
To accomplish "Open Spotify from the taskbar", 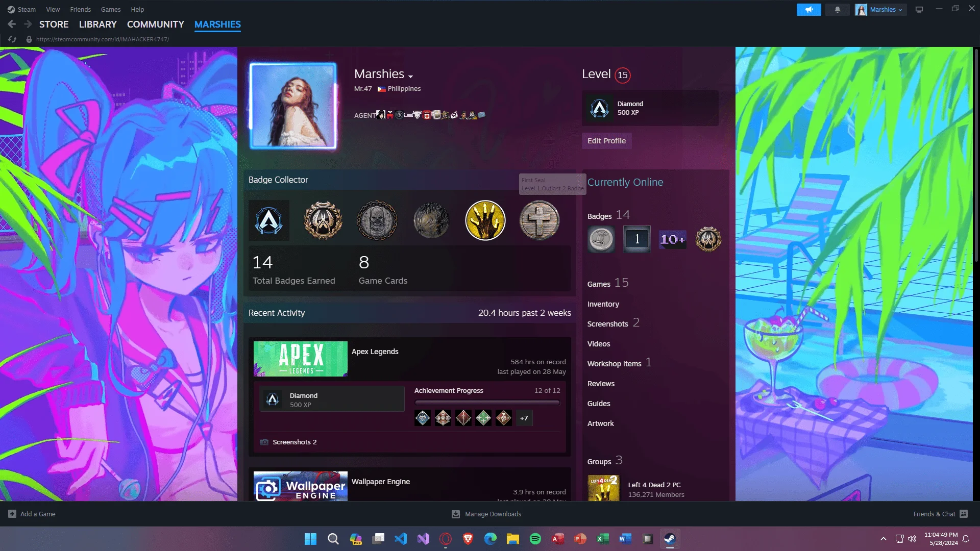I will coord(535,539).
